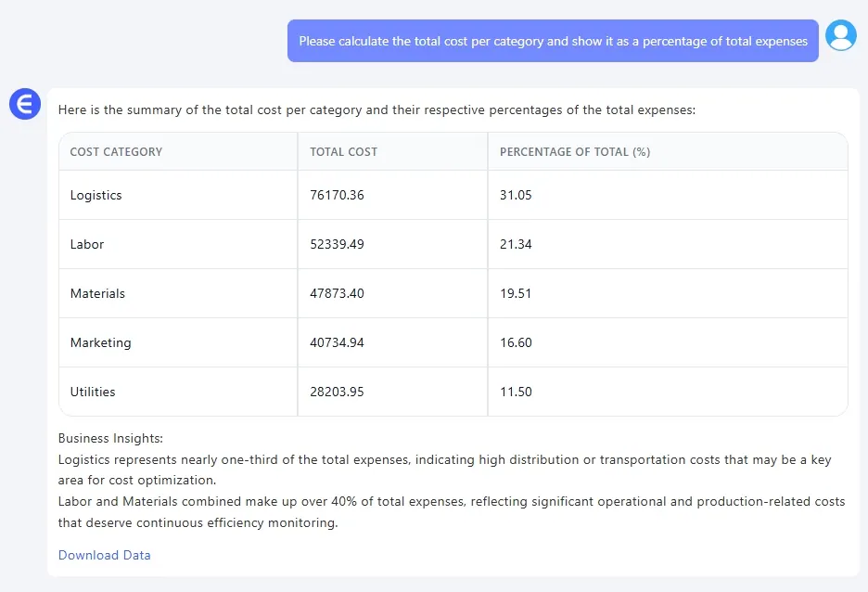Select the Logistics percentage value 31.05
Viewport: 868px width, 592px height.
(516, 195)
